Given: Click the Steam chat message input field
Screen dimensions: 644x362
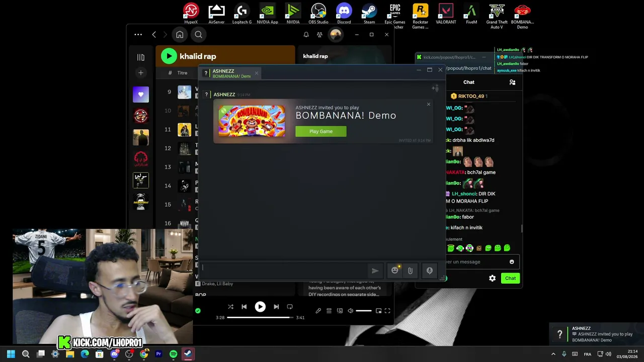Looking at the screenshot, I should (284, 270).
